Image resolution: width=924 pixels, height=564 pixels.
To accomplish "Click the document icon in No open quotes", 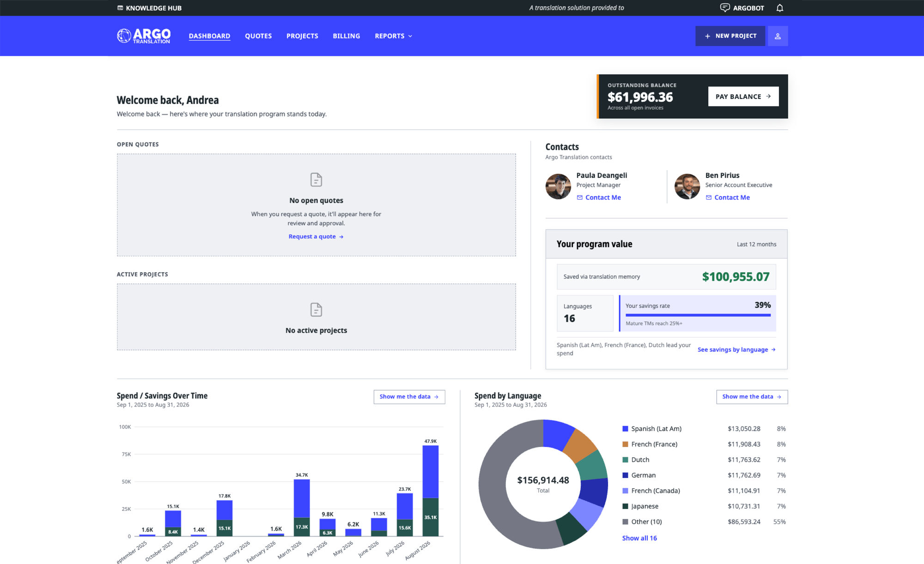I will tap(316, 179).
